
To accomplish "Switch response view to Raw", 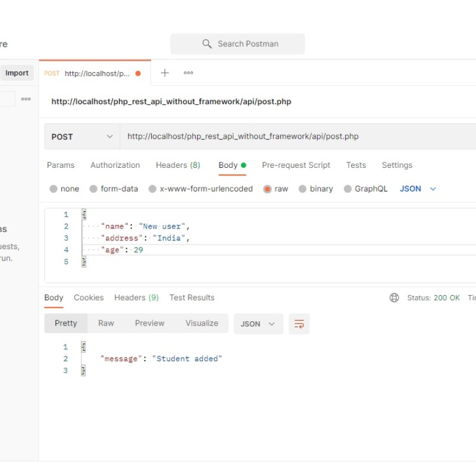I will 106,323.
